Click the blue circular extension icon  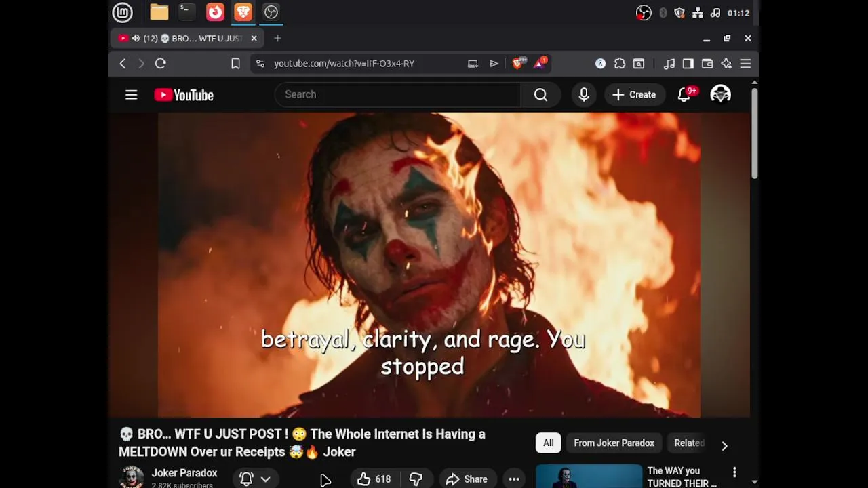[x=600, y=64]
